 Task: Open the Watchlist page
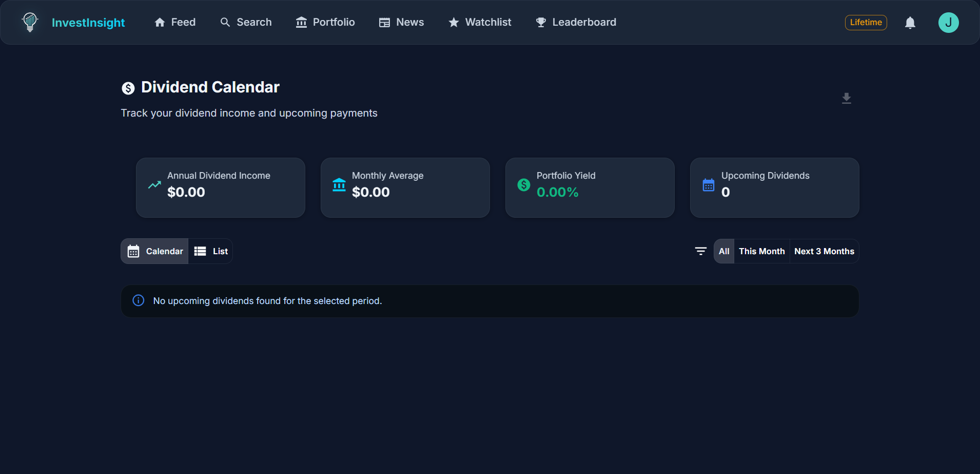tap(480, 22)
